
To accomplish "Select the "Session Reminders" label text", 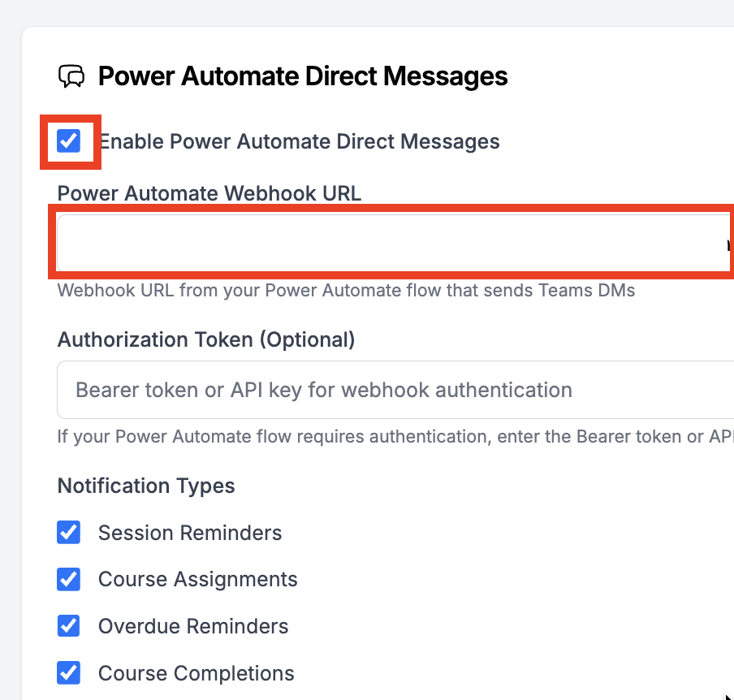I will tap(190, 533).
